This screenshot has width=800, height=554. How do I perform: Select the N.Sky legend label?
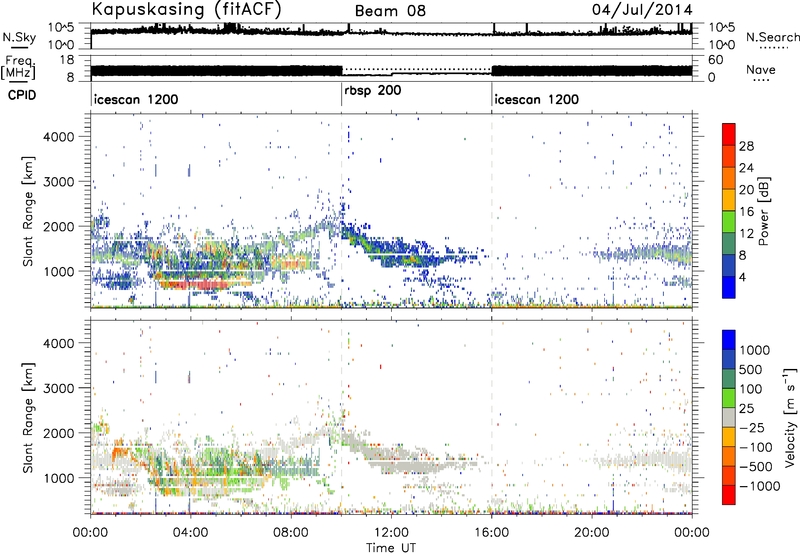point(19,37)
